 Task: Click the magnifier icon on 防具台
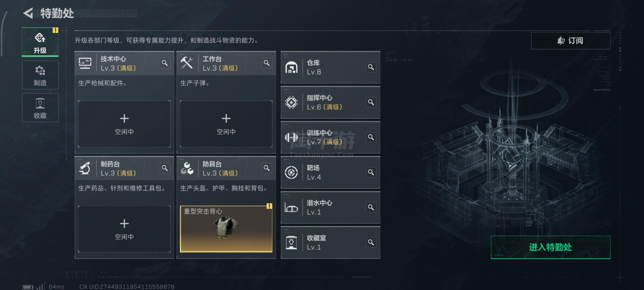267,168
